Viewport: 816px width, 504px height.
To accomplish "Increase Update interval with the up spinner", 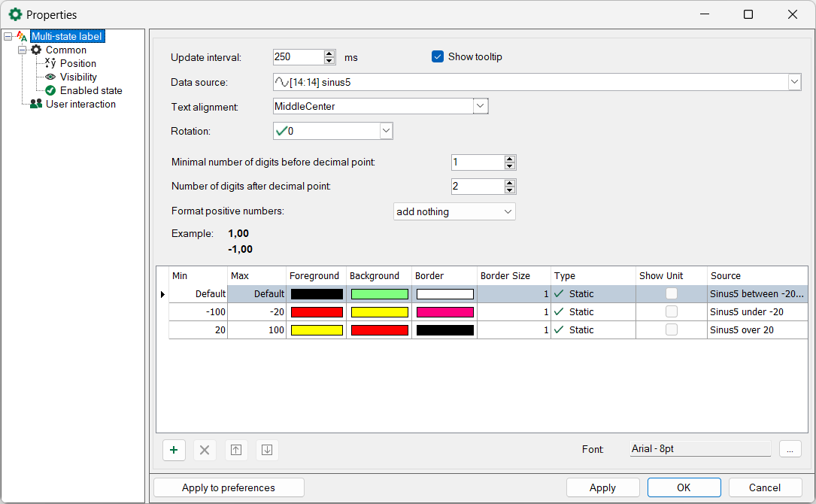I will (x=329, y=53).
